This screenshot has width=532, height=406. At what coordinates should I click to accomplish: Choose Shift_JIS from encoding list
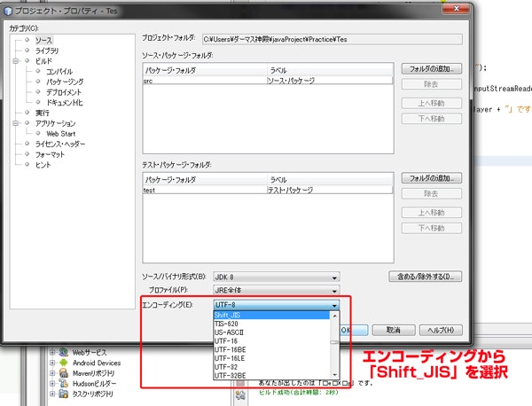[x=271, y=315]
